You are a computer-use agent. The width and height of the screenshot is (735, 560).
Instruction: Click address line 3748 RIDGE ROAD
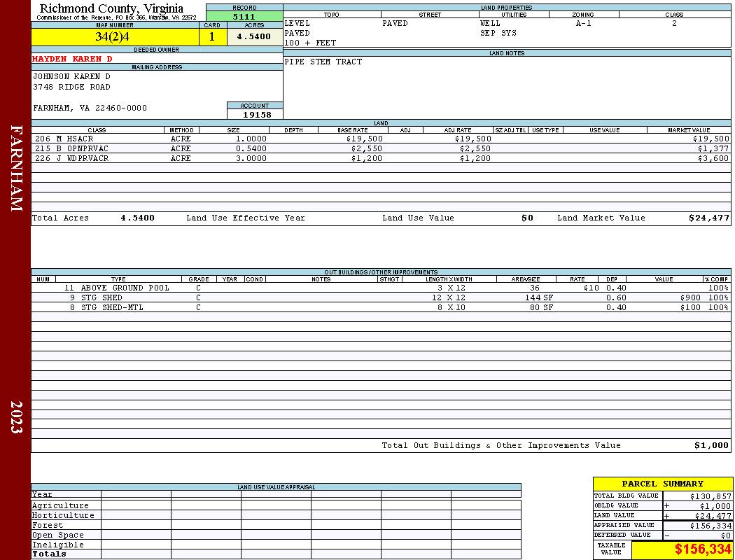click(71, 87)
